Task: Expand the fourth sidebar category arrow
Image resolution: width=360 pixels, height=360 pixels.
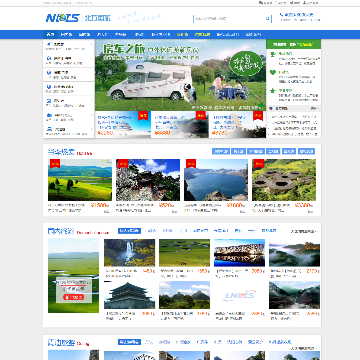Action: [92, 87]
